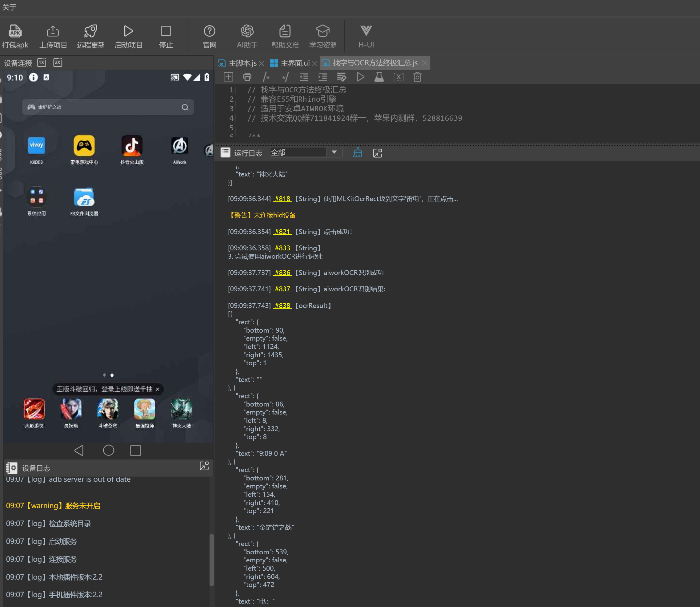700x607 pixels.
Task: Pop out the 运行日志 panel
Action: 378,153
